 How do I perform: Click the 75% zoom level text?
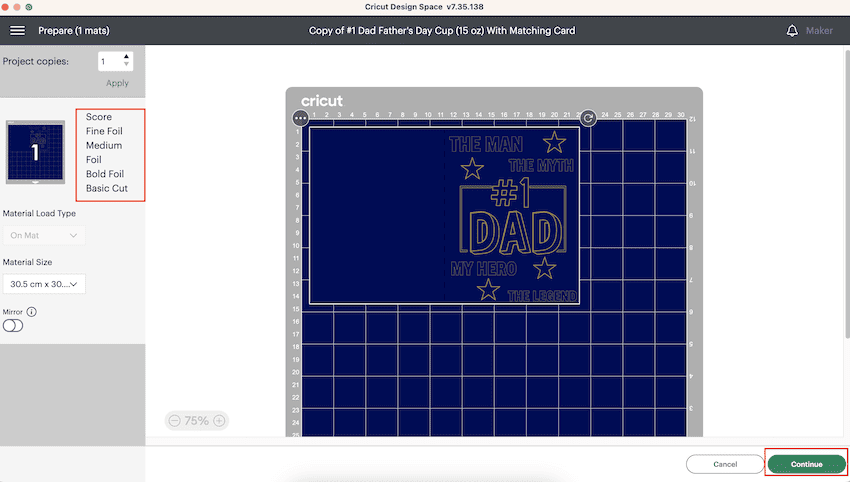(196, 420)
